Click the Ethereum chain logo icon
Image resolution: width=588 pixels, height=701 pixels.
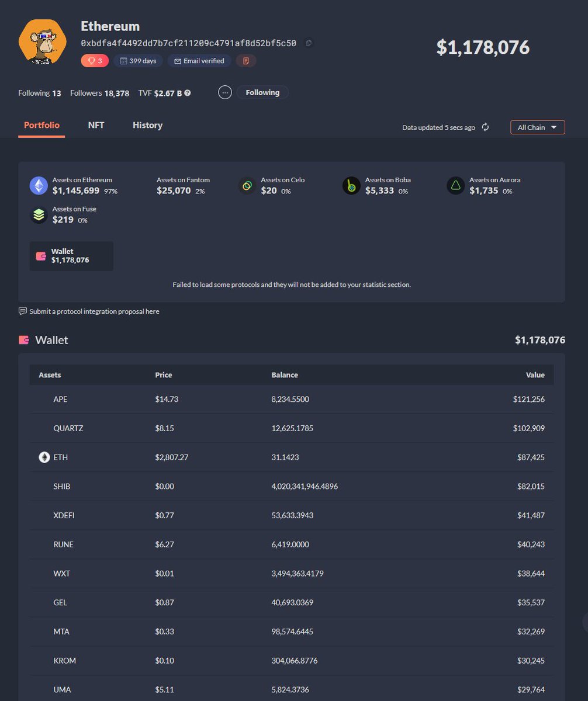[x=39, y=186]
